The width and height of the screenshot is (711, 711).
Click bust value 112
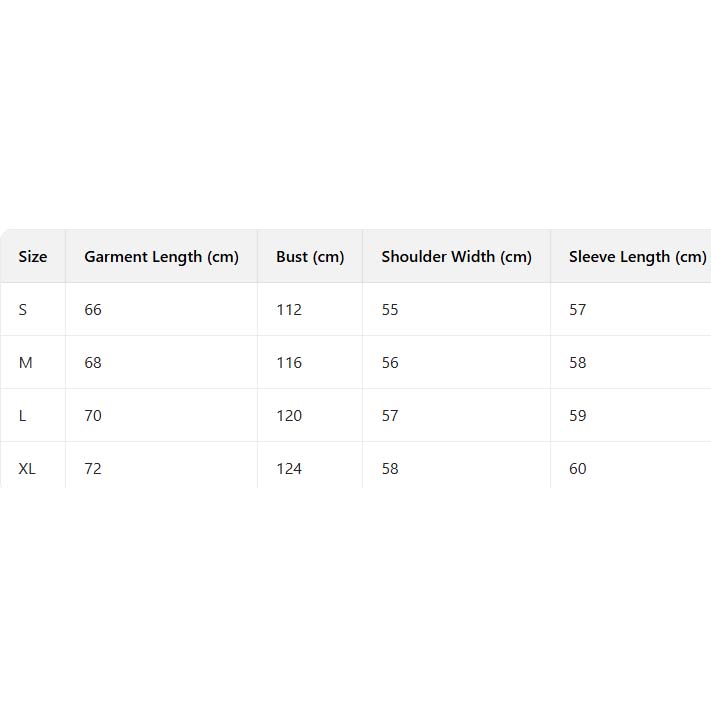[289, 310]
